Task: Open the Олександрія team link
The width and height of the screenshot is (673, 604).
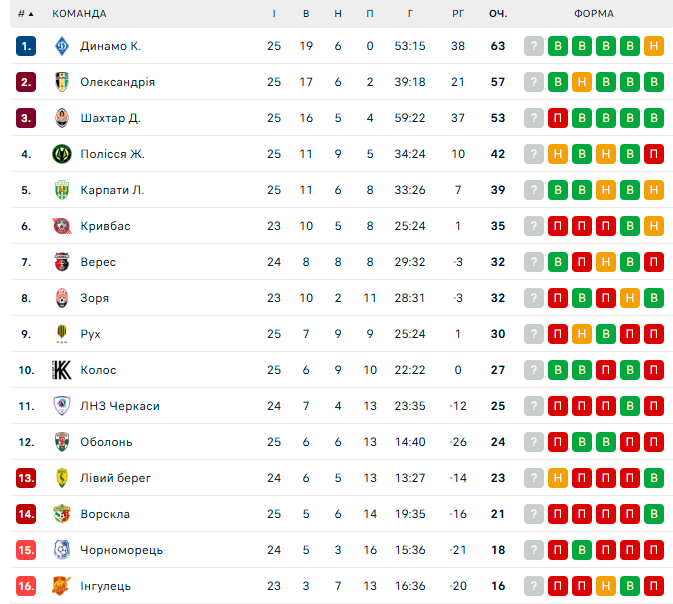Action: [117, 82]
